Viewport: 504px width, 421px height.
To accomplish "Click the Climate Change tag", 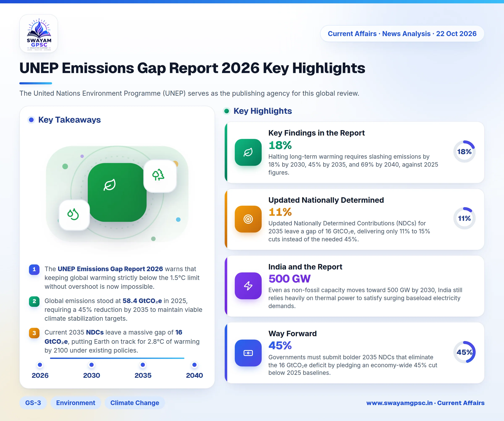I will (x=135, y=403).
